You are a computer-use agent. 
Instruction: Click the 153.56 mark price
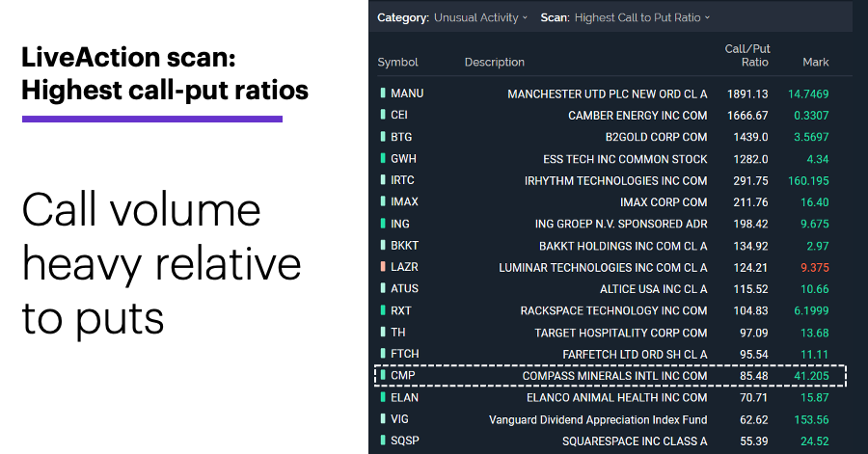811,419
